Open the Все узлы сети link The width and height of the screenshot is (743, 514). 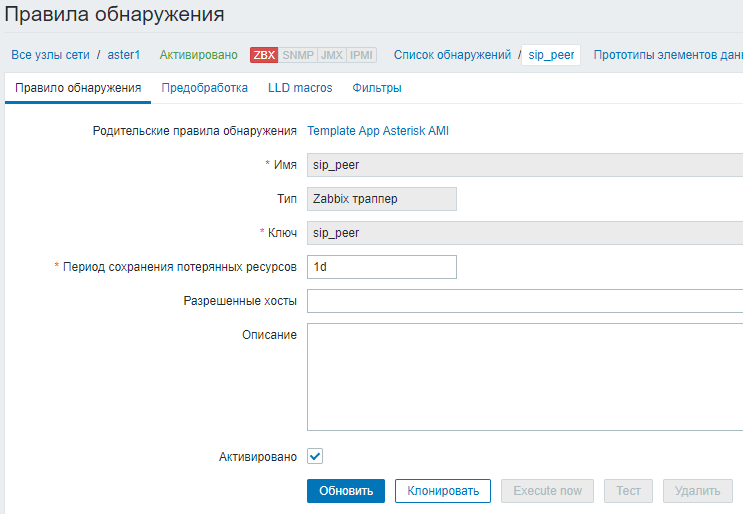[x=50, y=55]
